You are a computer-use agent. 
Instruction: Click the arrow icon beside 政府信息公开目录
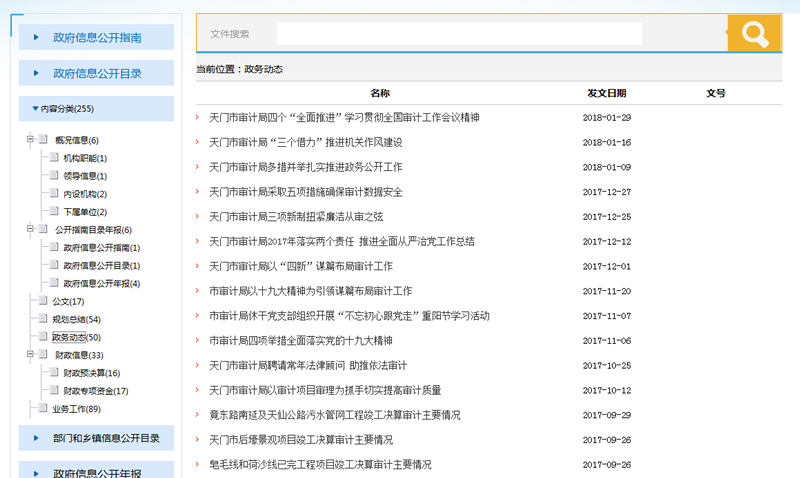(x=37, y=73)
